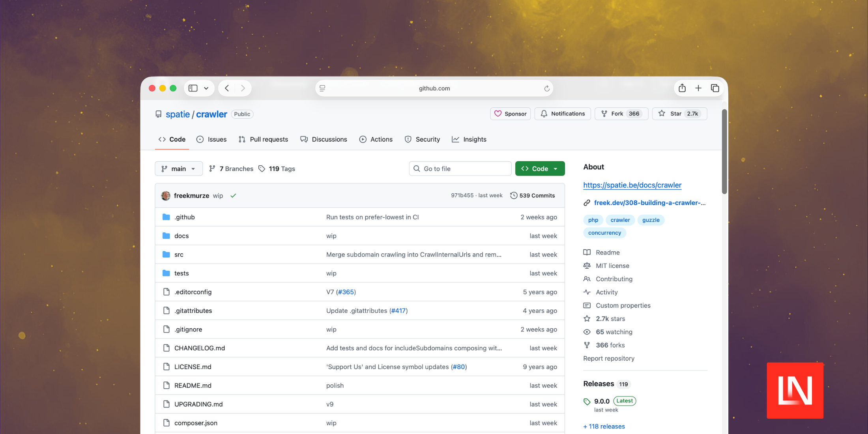Viewport: 868px width, 434px height.
Task: Open the + 118 releases link
Action: 604,427
